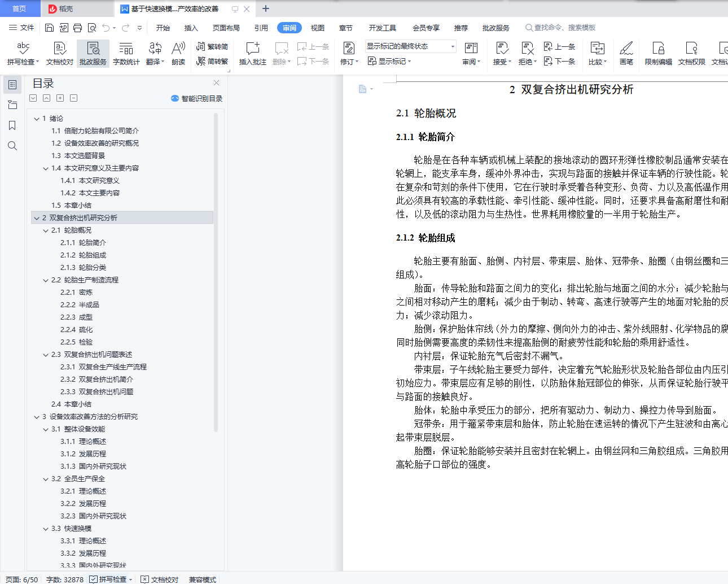
Task: Open the search icon in left sidebar
Action: [x=12, y=146]
